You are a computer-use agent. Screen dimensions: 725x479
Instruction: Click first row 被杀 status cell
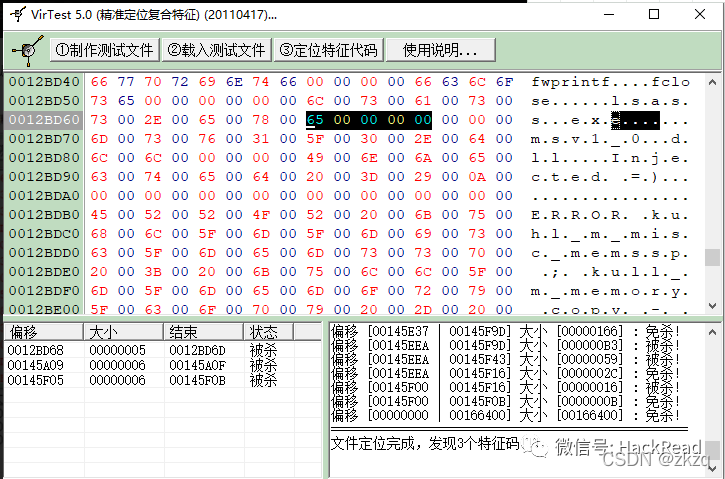pyautogui.click(x=263, y=350)
